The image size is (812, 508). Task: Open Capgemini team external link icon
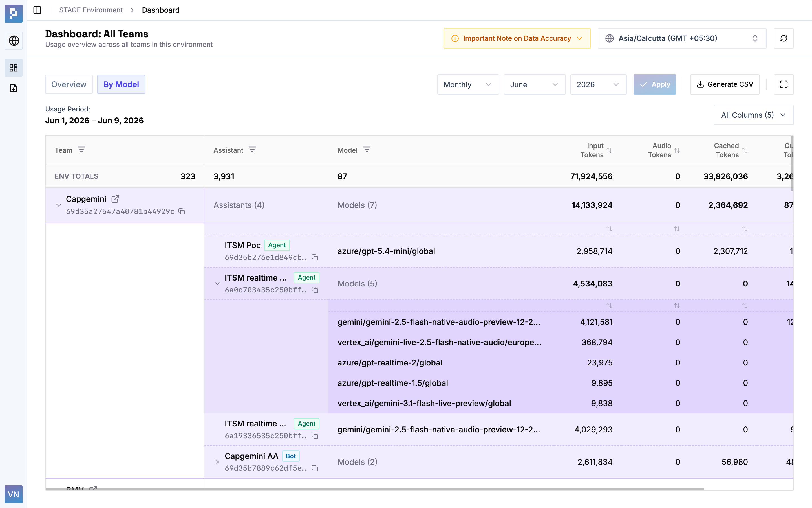115,199
